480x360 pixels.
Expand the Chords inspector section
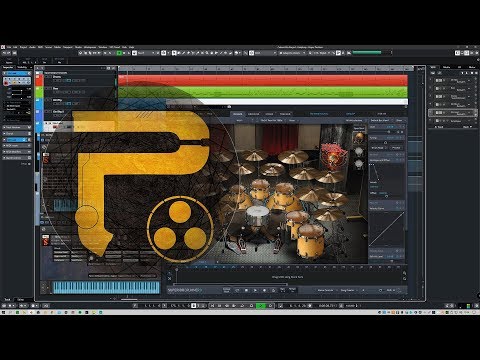(17, 133)
